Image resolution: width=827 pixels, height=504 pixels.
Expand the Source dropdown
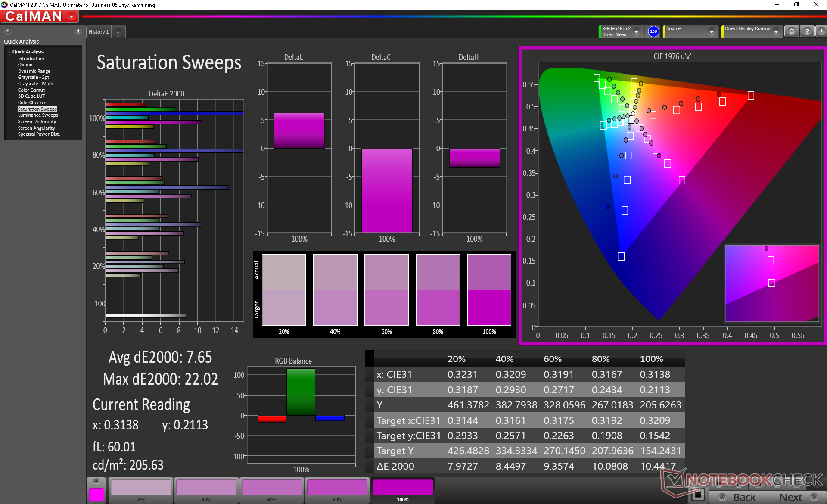tap(712, 31)
